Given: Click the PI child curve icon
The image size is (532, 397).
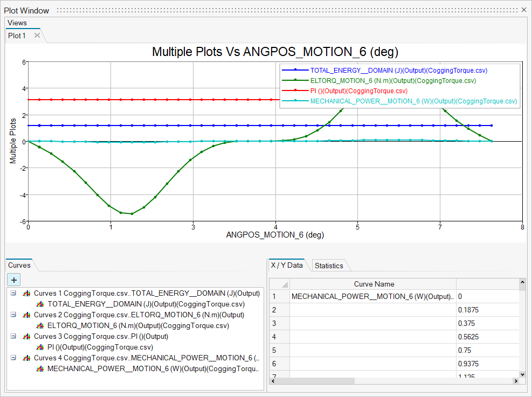Looking at the screenshot, I should (40, 347).
